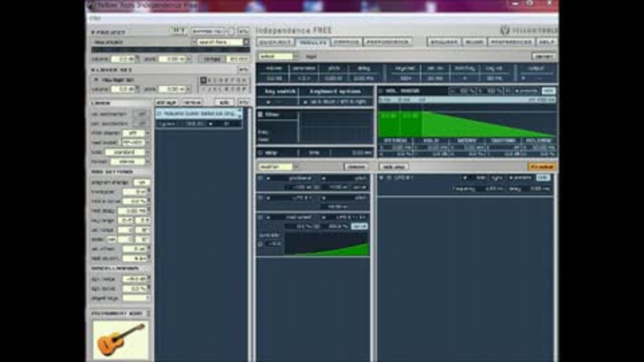Open the presets dropdown in LFO 1
644x362 pixels.
tap(522, 178)
